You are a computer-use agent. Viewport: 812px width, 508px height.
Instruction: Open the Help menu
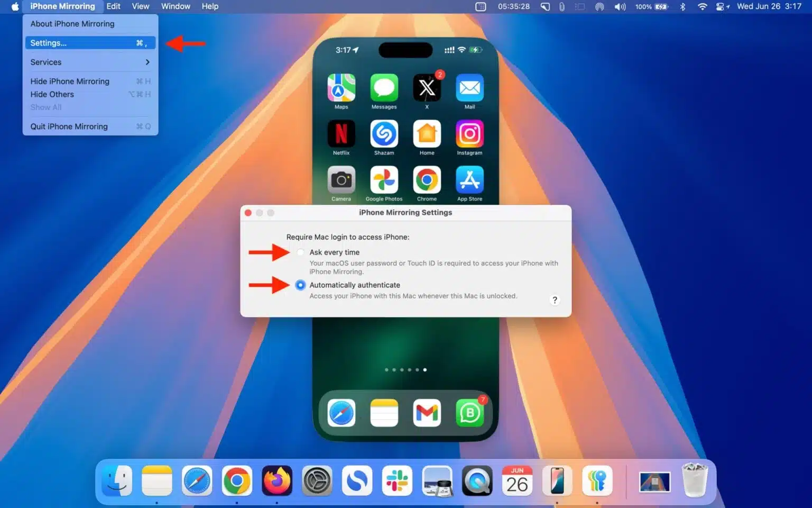point(210,6)
